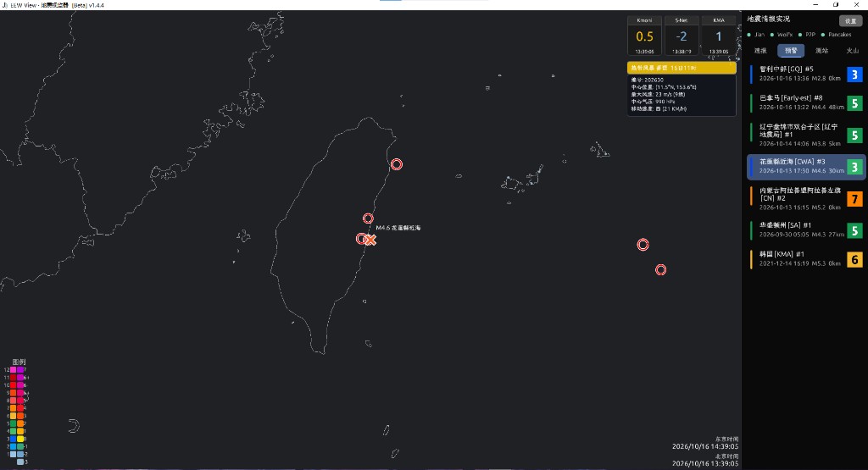Click the 编号: 202630 typhoon line
This screenshot has width=868, height=470.
(647, 80)
